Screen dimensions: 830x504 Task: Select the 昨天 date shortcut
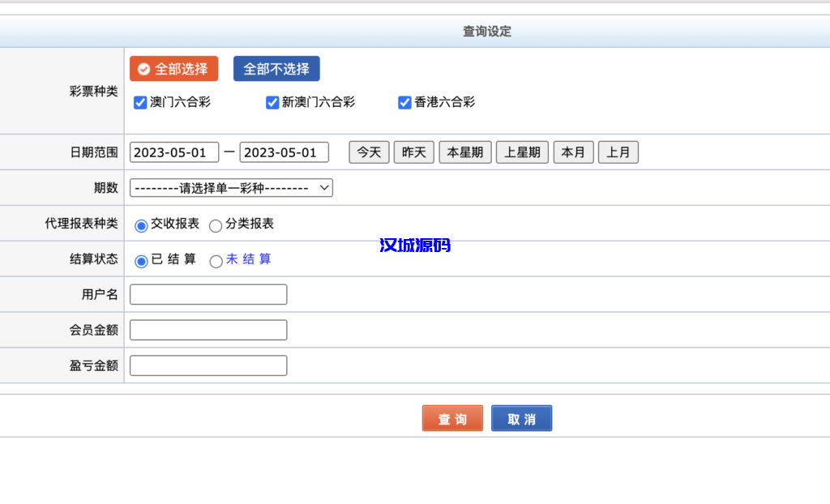(x=413, y=152)
